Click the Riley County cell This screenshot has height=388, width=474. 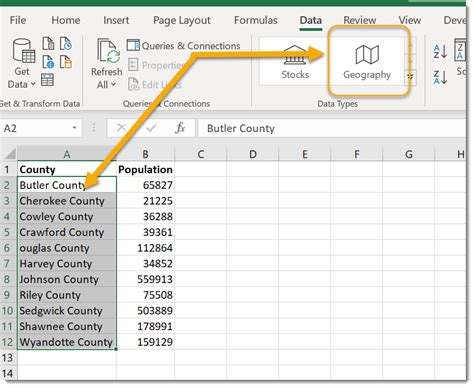point(67,295)
